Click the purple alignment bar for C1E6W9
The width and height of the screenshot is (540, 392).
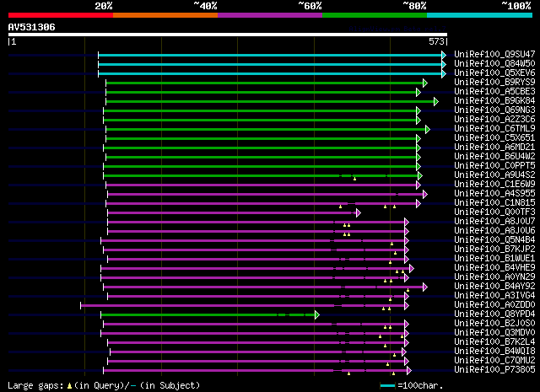pos(261,185)
